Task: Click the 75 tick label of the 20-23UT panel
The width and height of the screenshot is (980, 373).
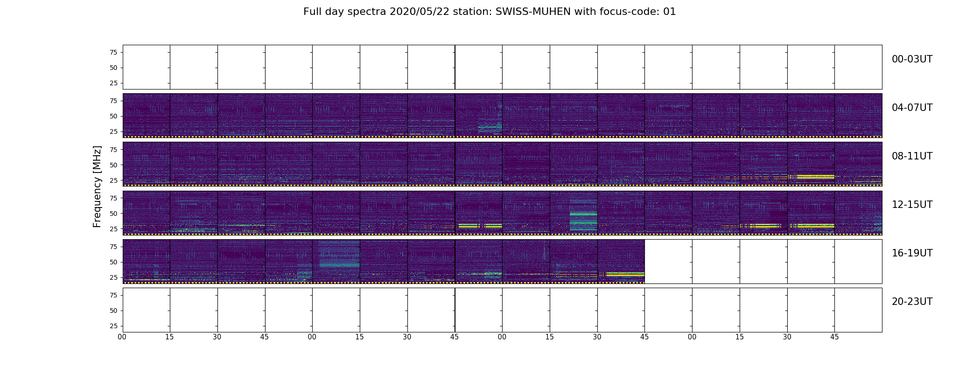Action: tap(113, 295)
